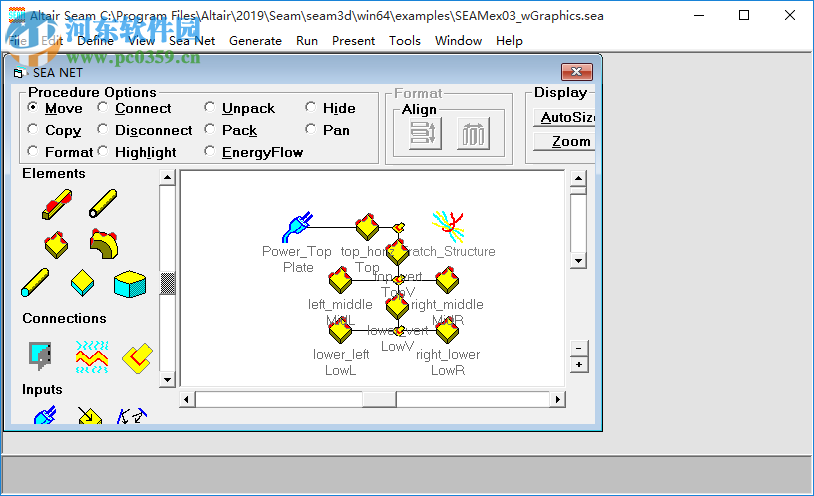
Task: Select the top_horz Top plate node
Action: [367, 227]
